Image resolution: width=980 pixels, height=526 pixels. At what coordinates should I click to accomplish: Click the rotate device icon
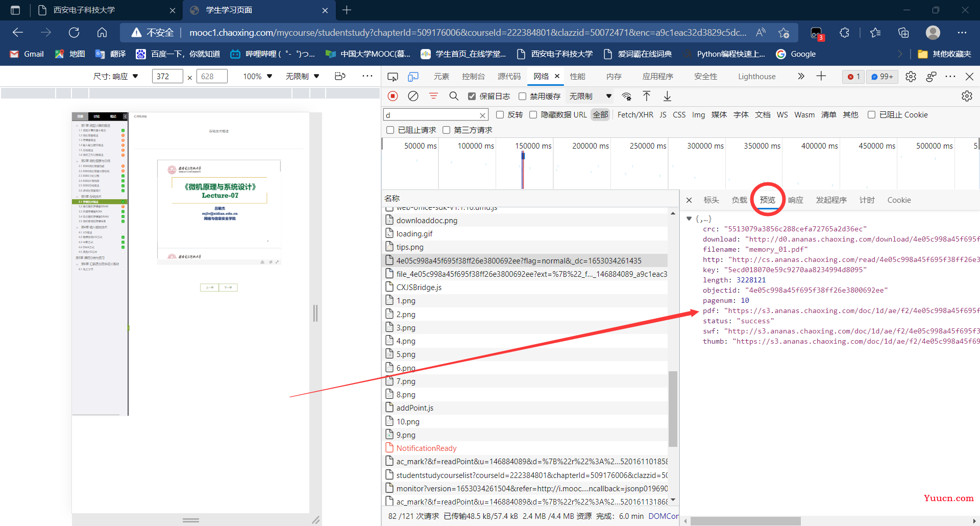click(x=340, y=76)
